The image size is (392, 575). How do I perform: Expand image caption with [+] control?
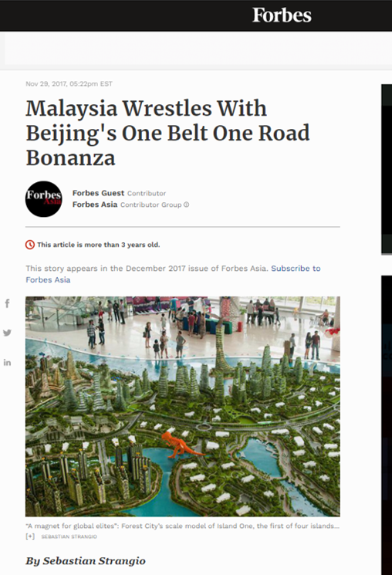pos(30,536)
